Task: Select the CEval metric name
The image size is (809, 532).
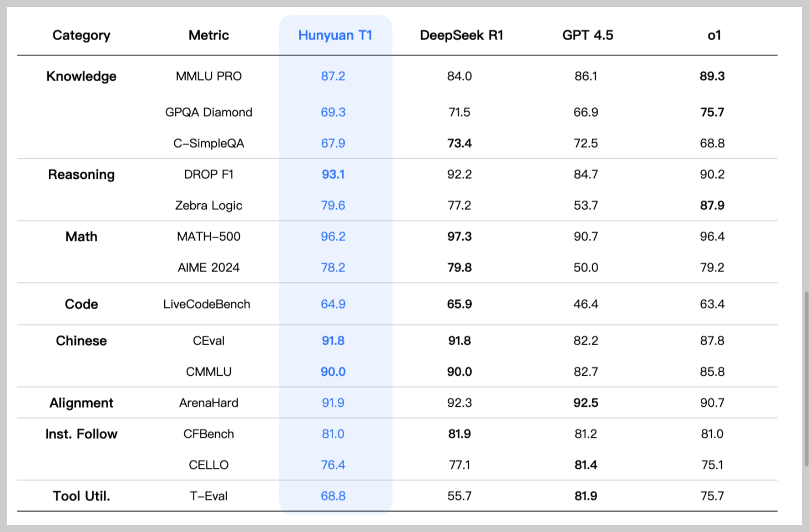Action: [x=209, y=341]
